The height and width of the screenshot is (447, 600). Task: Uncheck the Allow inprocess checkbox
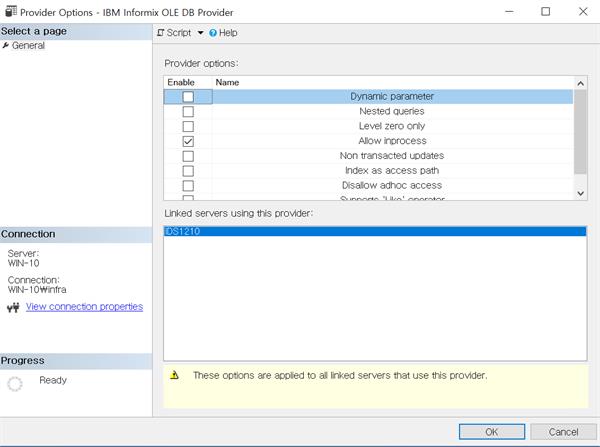tap(188, 141)
